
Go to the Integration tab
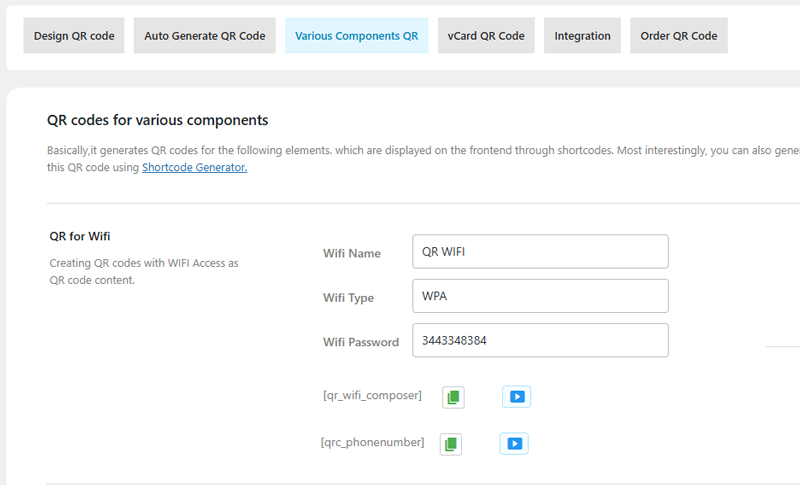(x=582, y=35)
